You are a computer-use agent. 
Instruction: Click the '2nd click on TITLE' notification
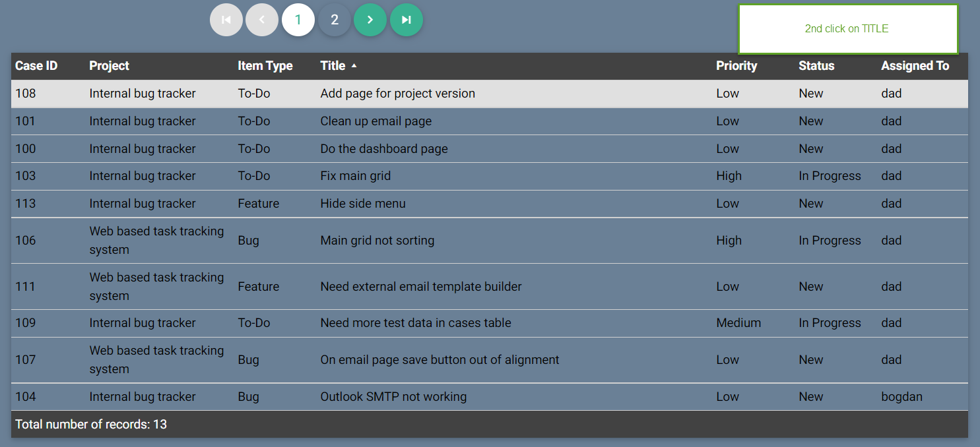pos(847,29)
